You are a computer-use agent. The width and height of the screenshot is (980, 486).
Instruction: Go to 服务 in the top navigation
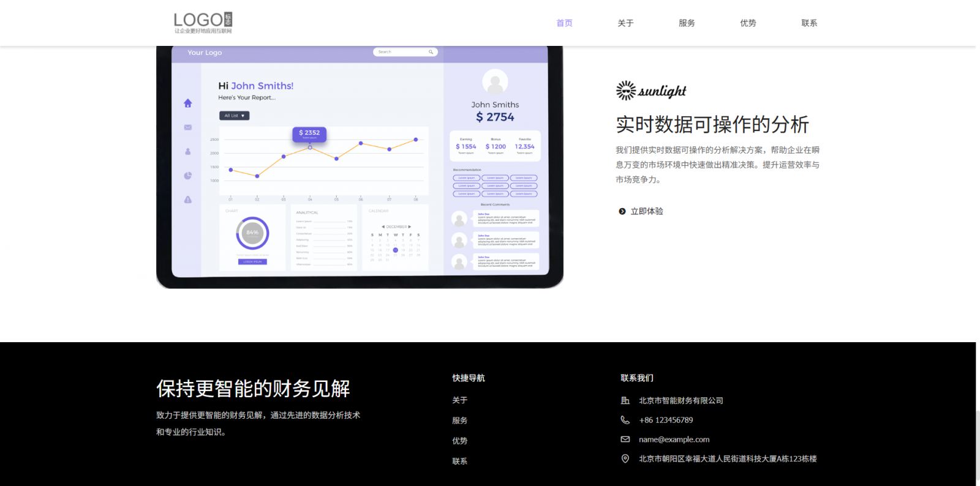pos(687,23)
